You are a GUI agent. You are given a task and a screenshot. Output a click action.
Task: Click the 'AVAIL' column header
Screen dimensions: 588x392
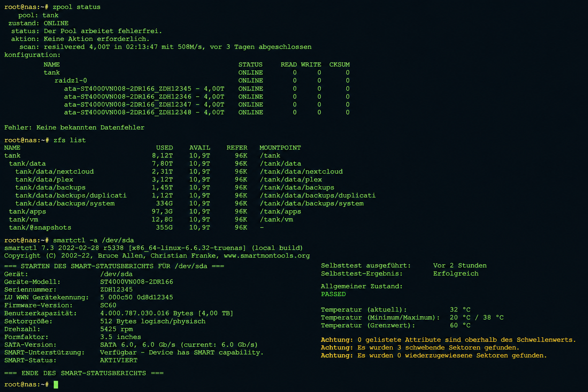200,148
